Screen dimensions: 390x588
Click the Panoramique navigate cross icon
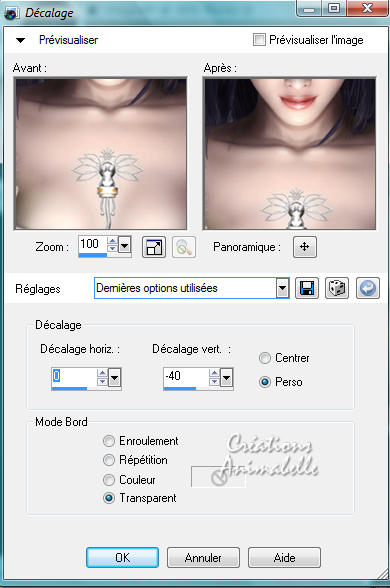(x=304, y=247)
